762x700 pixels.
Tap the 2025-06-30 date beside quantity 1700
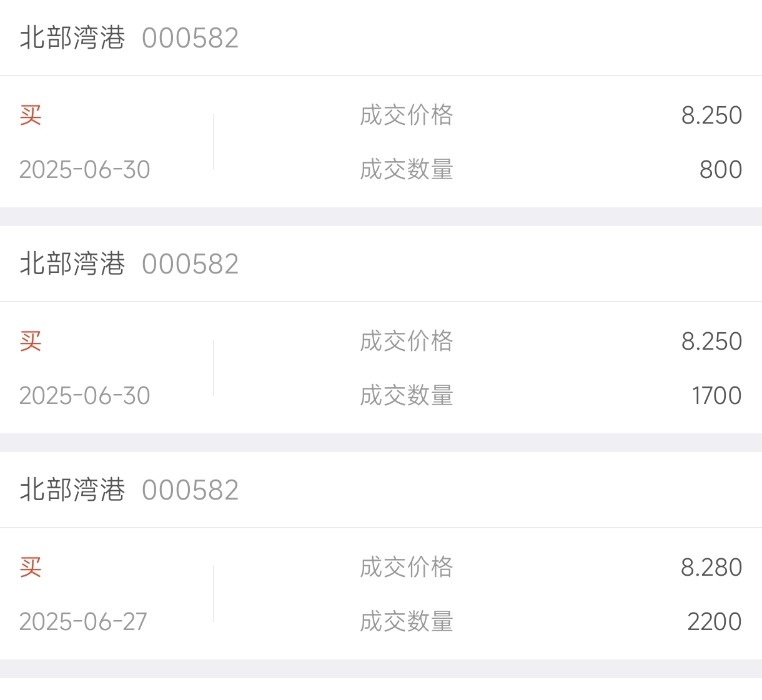click(85, 395)
